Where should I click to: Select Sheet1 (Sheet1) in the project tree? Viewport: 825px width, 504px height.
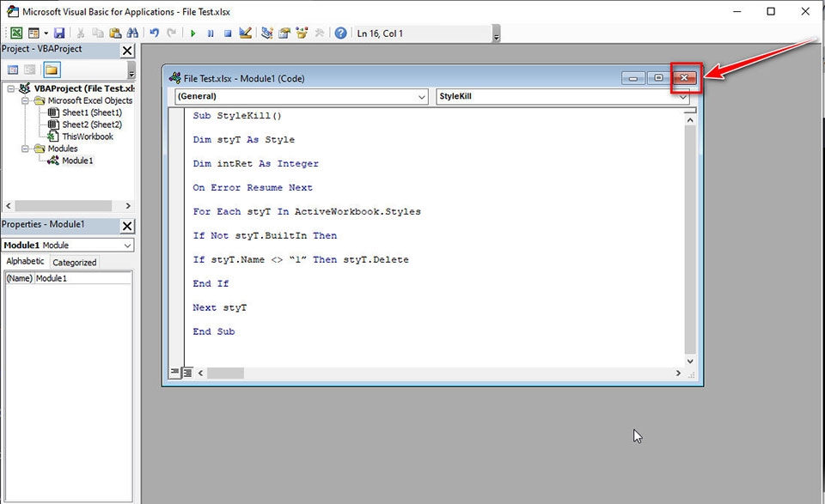coord(92,112)
